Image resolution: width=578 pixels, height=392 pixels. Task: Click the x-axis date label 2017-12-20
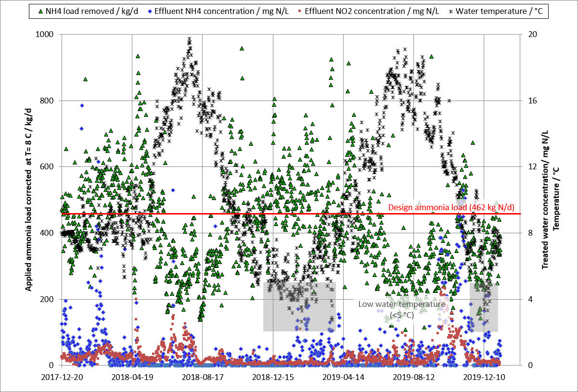click(x=61, y=377)
